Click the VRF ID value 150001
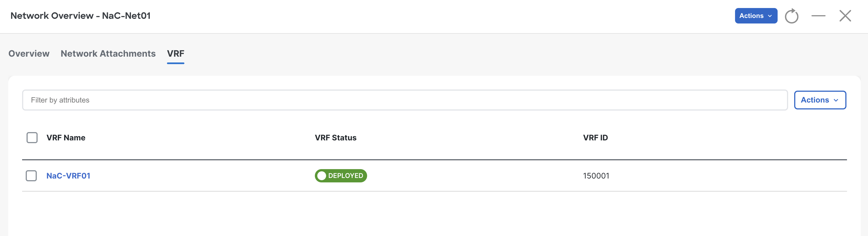868x236 pixels. 596,176
